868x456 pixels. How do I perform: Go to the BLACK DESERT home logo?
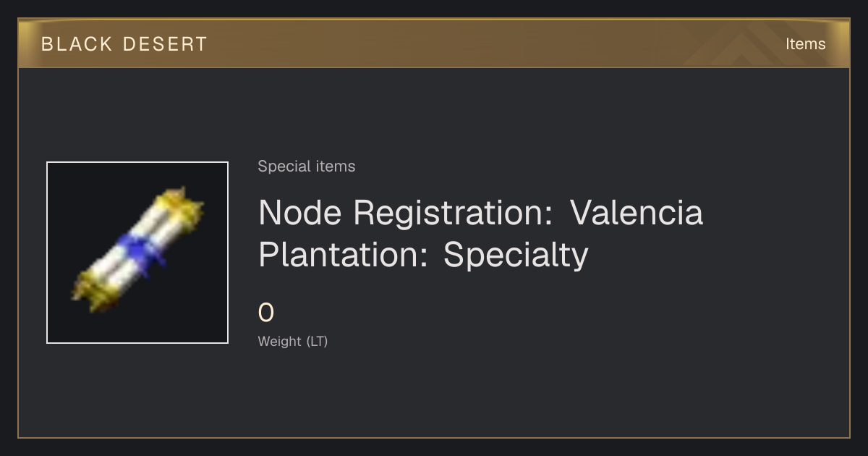124,44
